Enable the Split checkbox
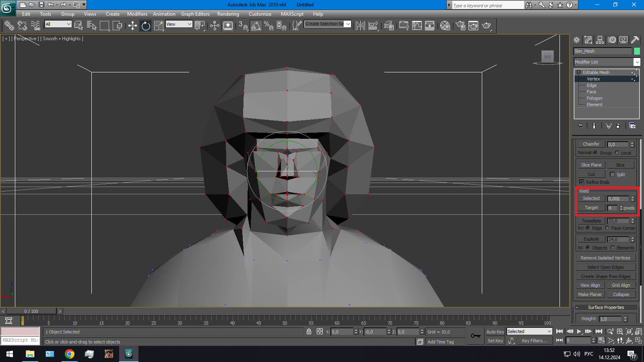The image size is (644, 362). tap(612, 175)
